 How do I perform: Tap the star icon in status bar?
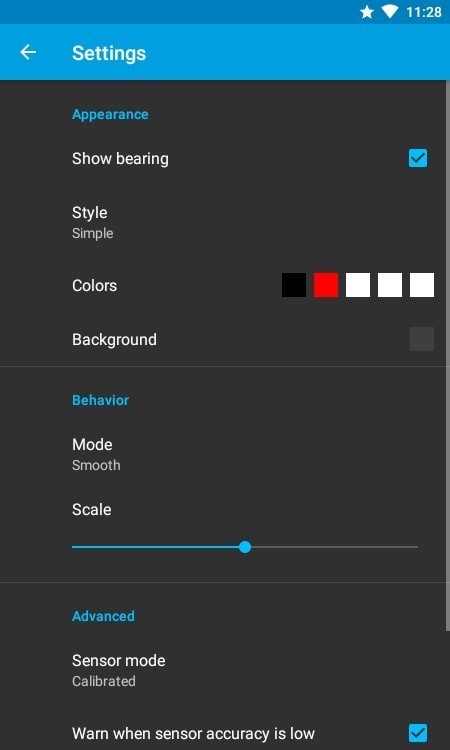367,12
